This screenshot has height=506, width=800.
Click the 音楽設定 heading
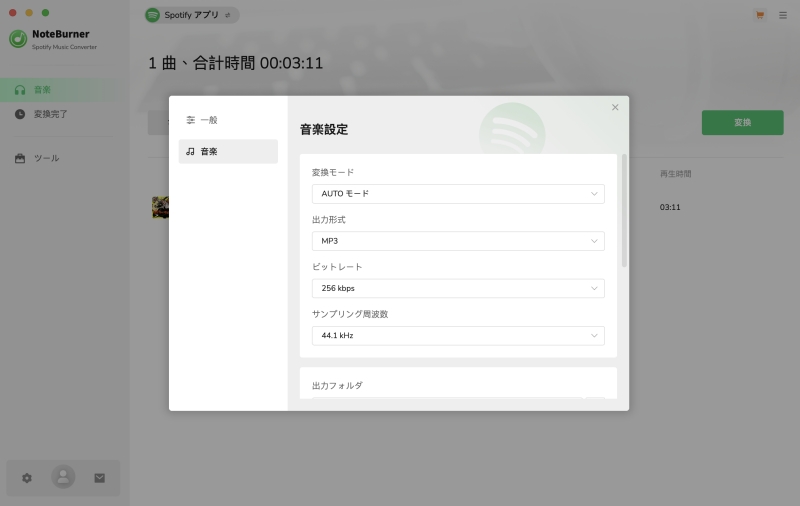coord(324,130)
